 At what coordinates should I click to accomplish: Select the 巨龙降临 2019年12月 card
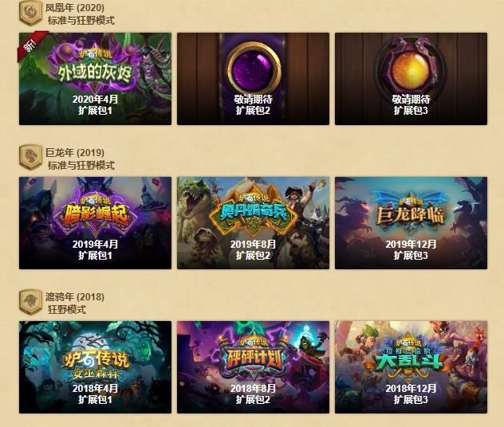pyautogui.click(x=411, y=223)
